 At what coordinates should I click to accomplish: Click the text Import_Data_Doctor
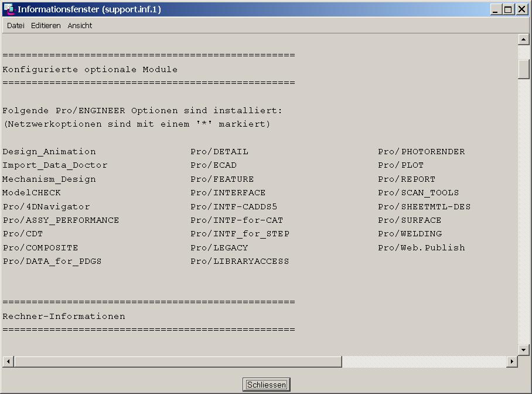[x=55, y=165]
